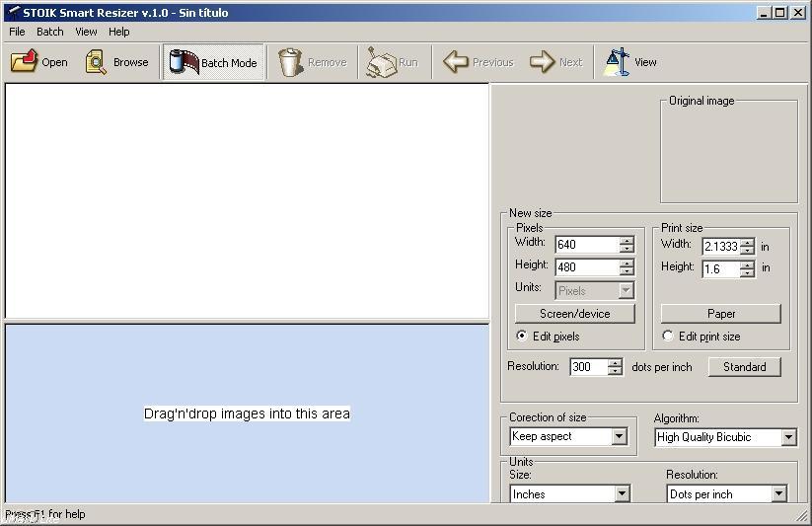Open the Batch menu

pos(49,32)
